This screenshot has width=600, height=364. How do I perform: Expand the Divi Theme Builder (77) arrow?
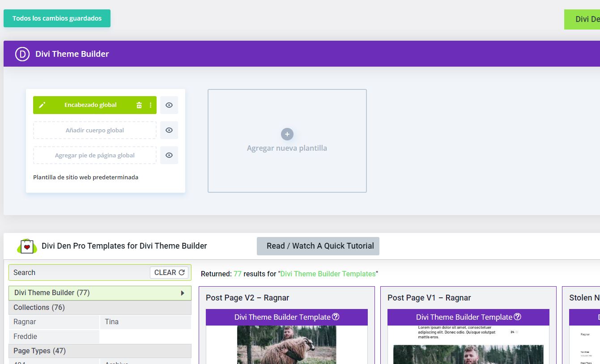click(183, 293)
